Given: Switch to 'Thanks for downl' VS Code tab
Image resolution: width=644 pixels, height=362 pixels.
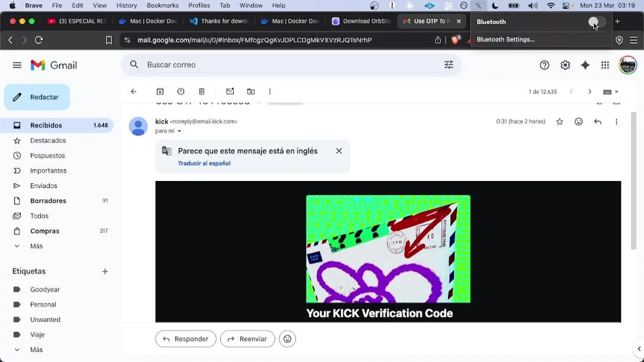Looking at the screenshot, I should pyautogui.click(x=219, y=21).
